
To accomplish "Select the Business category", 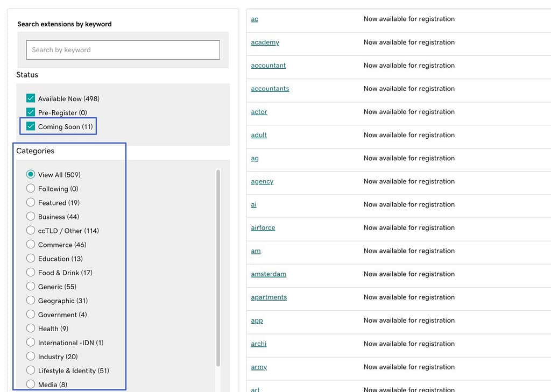I will [31, 217].
